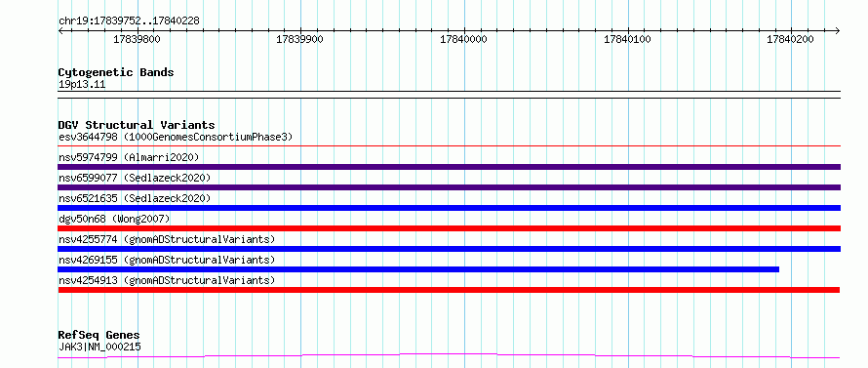Screen dimensions: 868x368
Task: Select the RefSeq Genes track title
Action: (x=99, y=336)
